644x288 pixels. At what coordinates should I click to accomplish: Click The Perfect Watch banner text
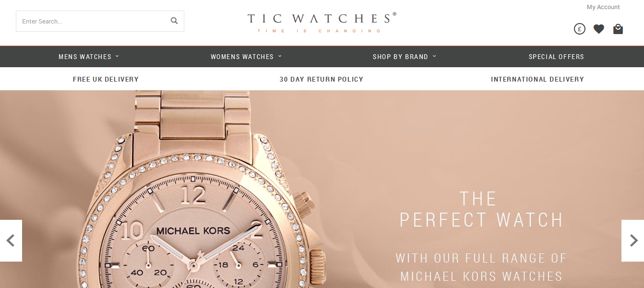click(481, 209)
